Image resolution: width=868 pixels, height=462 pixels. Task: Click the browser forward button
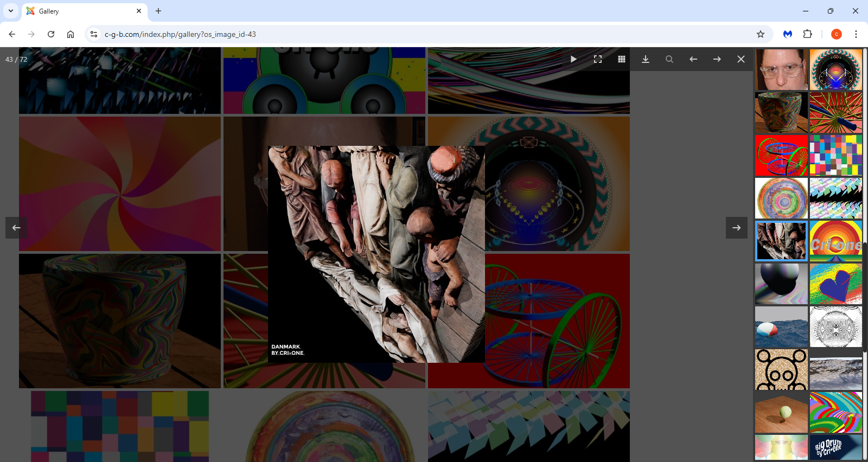click(31, 34)
